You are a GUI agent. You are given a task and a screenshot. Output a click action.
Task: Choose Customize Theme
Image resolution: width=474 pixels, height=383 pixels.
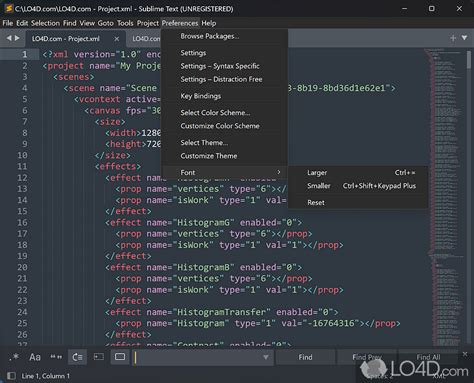(224, 156)
